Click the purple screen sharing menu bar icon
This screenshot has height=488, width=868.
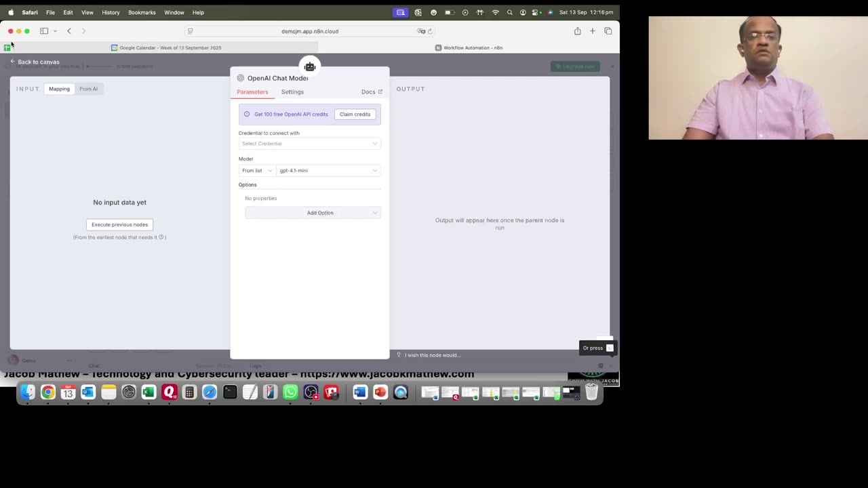tap(401, 12)
